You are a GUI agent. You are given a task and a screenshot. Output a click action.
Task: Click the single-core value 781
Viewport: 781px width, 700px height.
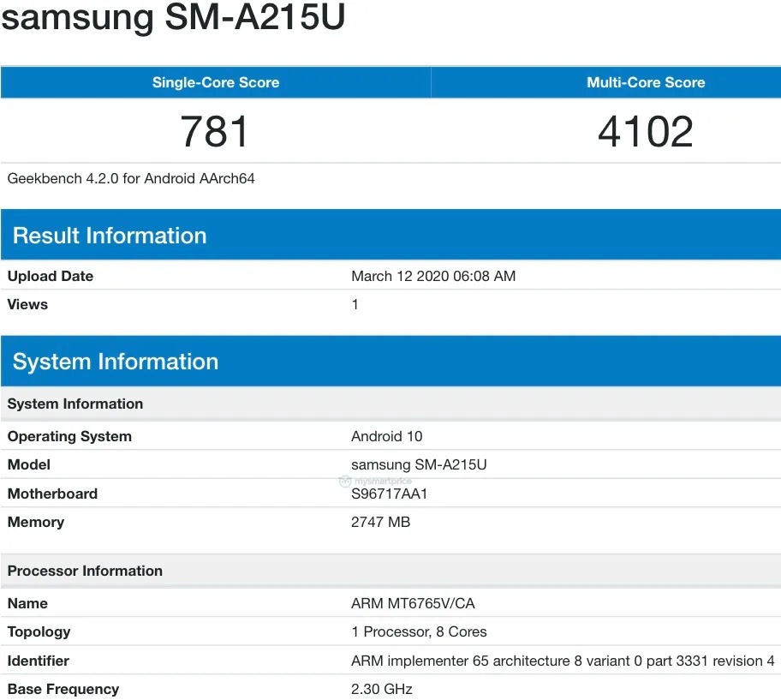[x=214, y=132]
